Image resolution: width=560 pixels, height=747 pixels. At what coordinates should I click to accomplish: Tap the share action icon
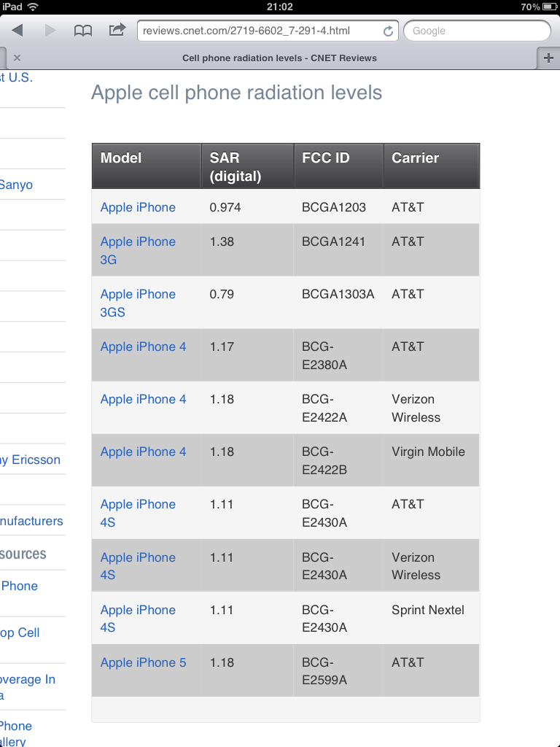(x=117, y=30)
